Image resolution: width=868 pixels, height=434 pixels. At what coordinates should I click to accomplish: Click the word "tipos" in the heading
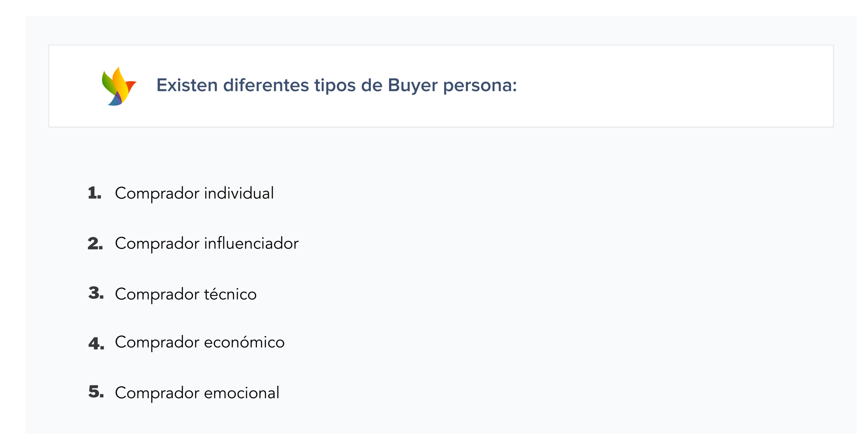tap(335, 85)
